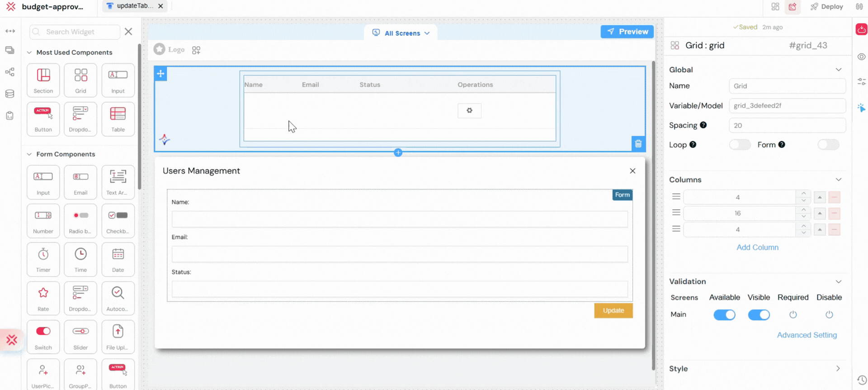The image size is (868, 390).
Task: Turn on the Form toggle
Action: tap(828, 145)
